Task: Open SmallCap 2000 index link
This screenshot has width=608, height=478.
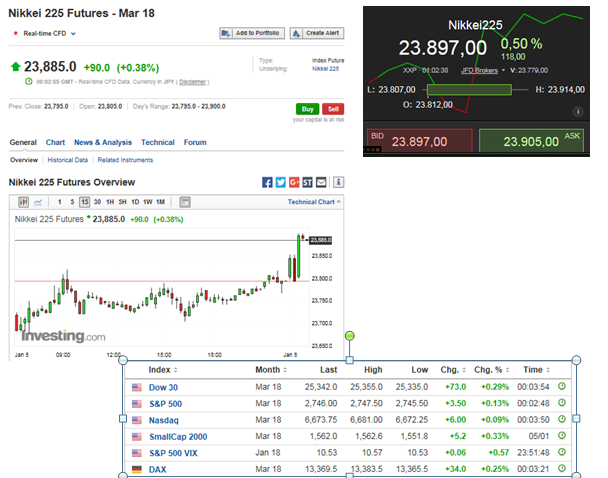Action: pyautogui.click(x=178, y=437)
